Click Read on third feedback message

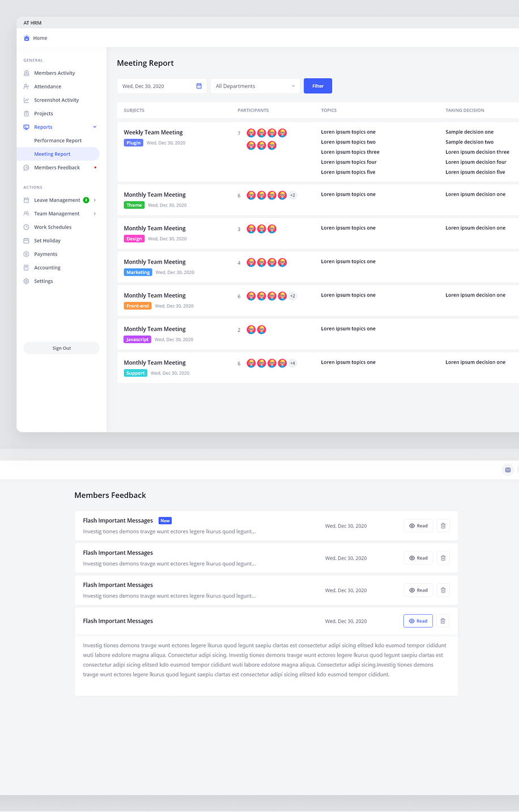418,590
